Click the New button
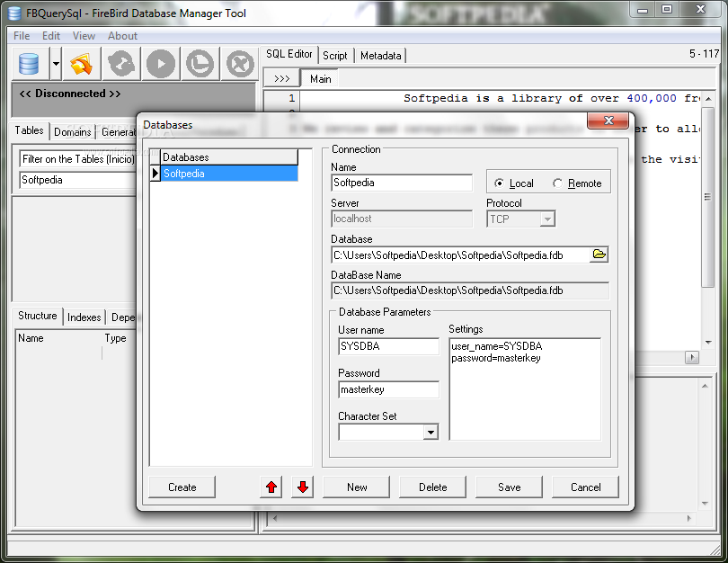Image resolution: width=728 pixels, height=563 pixels. [357, 487]
